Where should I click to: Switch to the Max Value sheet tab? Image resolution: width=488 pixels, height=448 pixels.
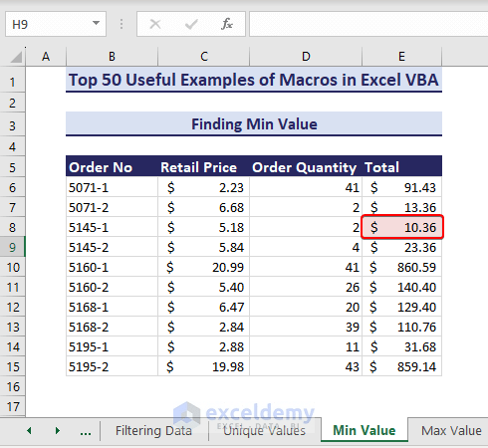pos(451,430)
